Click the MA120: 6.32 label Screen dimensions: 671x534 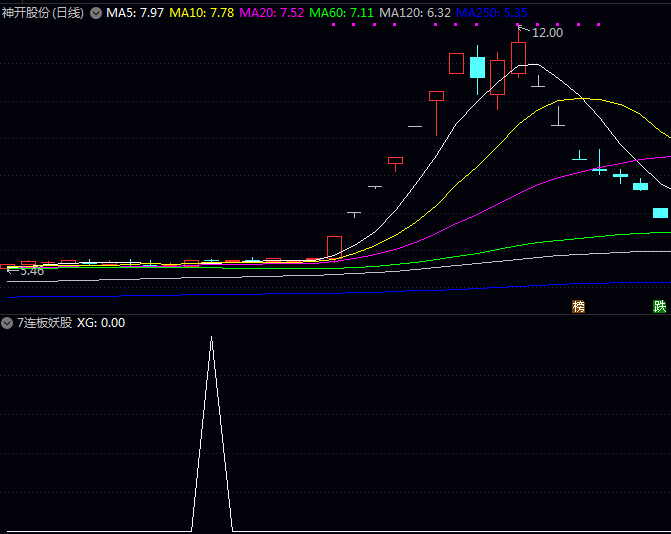pos(415,13)
